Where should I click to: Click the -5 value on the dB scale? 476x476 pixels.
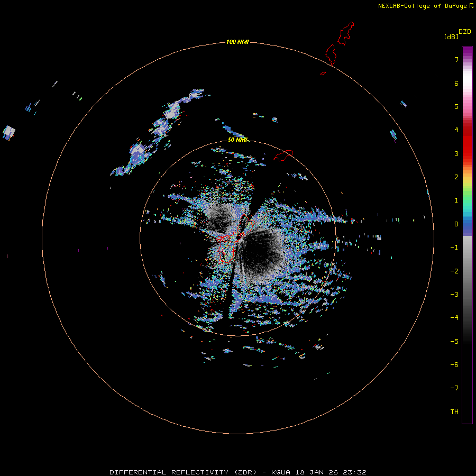454,342
